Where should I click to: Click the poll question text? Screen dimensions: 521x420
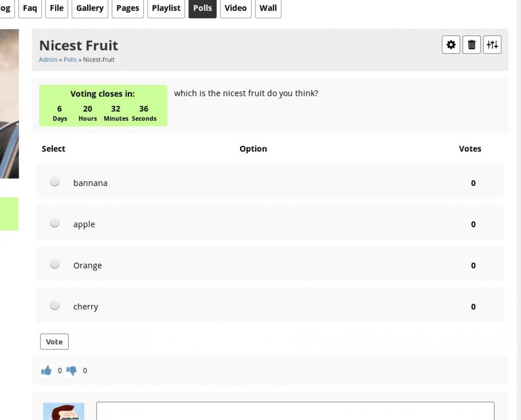[246, 93]
